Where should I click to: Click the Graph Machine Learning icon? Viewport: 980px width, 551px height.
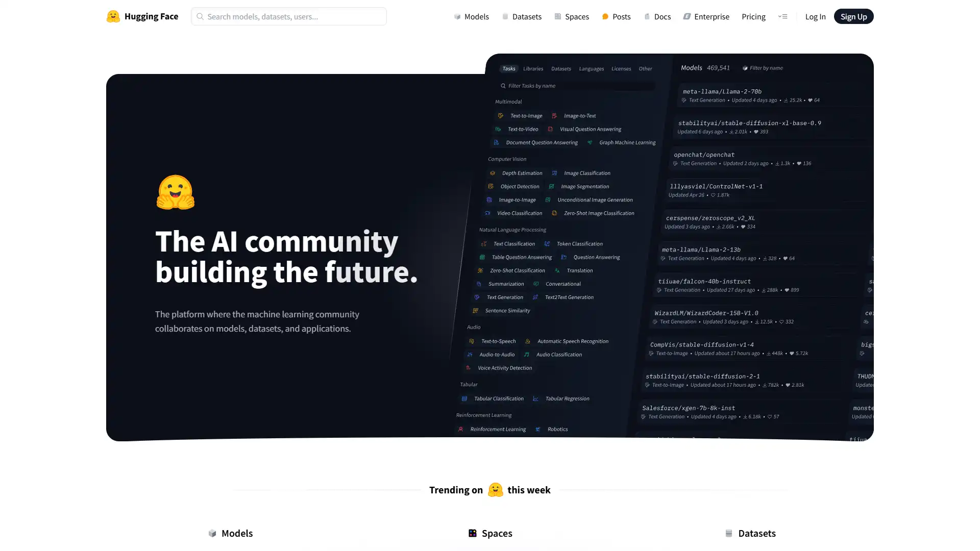(589, 142)
